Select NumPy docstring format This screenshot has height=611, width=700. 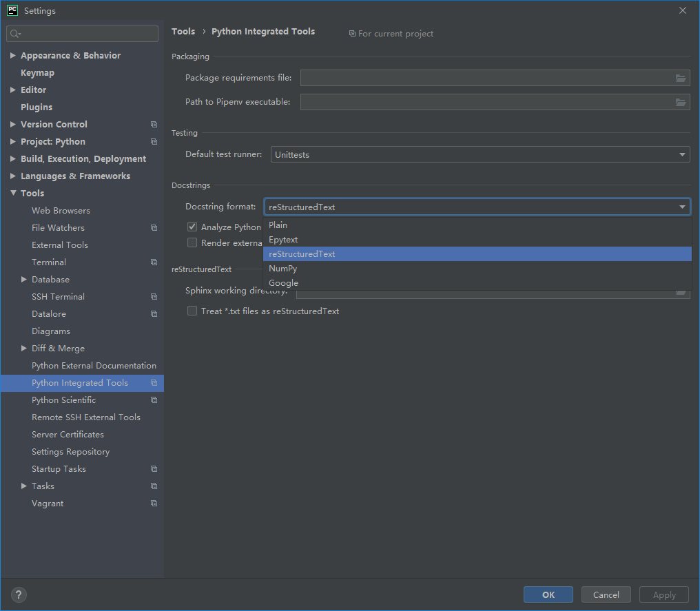click(x=477, y=268)
